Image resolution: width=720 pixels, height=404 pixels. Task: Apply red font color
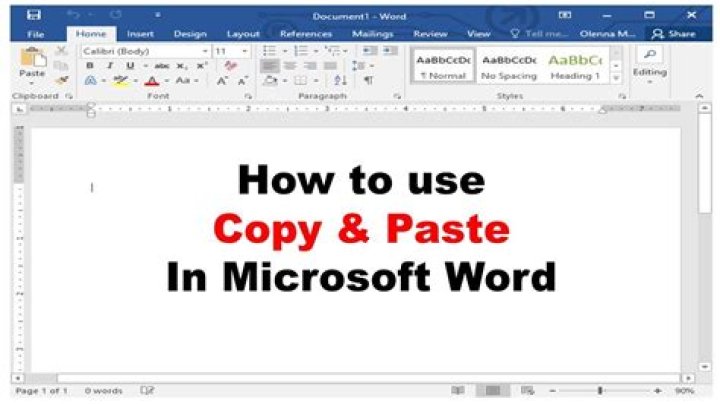(x=152, y=81)
